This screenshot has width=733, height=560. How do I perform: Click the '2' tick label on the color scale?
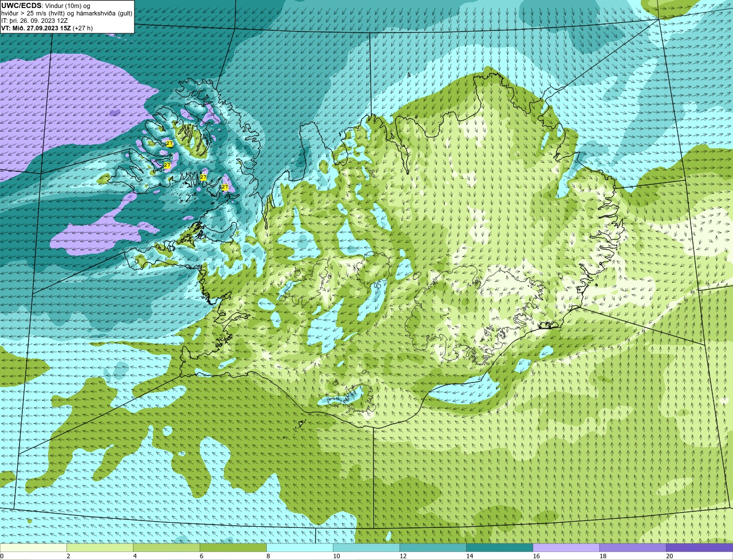point(68,556)
